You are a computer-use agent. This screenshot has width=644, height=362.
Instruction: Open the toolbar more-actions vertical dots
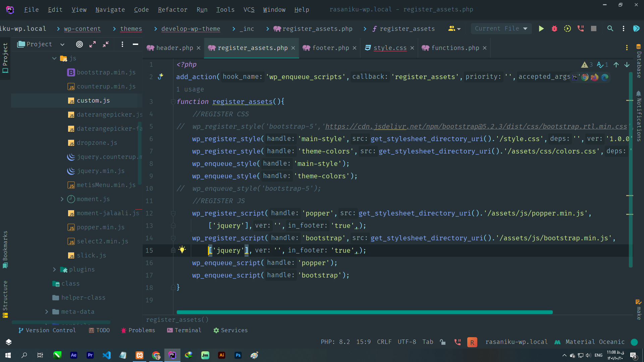click(x=624, y=29)
